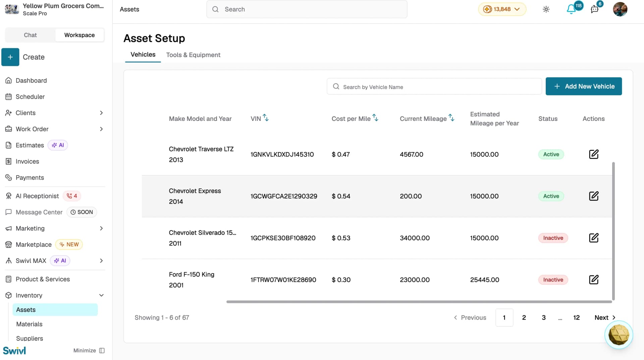Viewport: 644px width, 360px height.
Task: Open AI Receptionist page
Action: [x=37, y=196]
